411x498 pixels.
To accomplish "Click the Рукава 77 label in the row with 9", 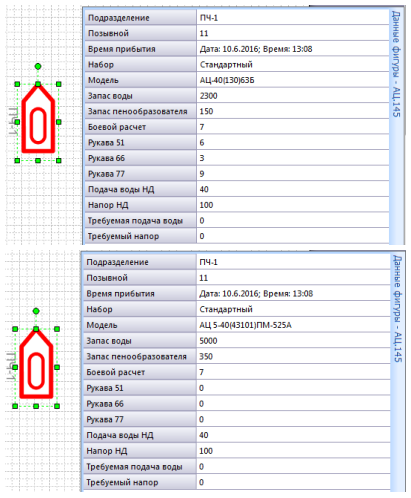I will [106, 174].
